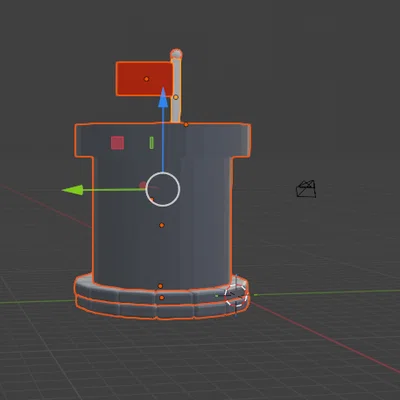Click the origin dot at tower top edge

(x=186, y=125)
